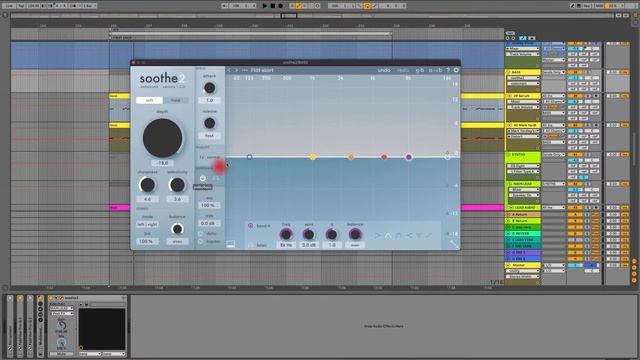Toggle Ableton MIDI map mode
The height and width of the screenshot is (360, 640).
tap(599, 6)
